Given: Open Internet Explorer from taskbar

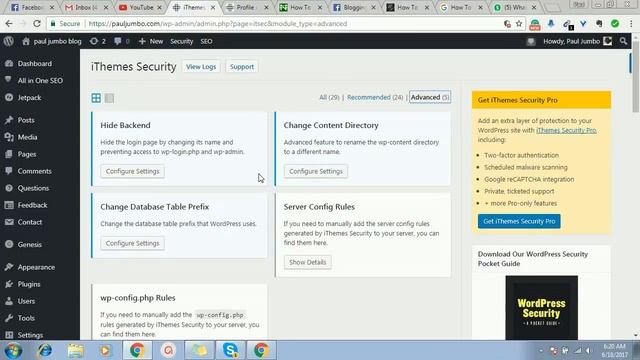Looking at the screenshot, I should 44,351.
